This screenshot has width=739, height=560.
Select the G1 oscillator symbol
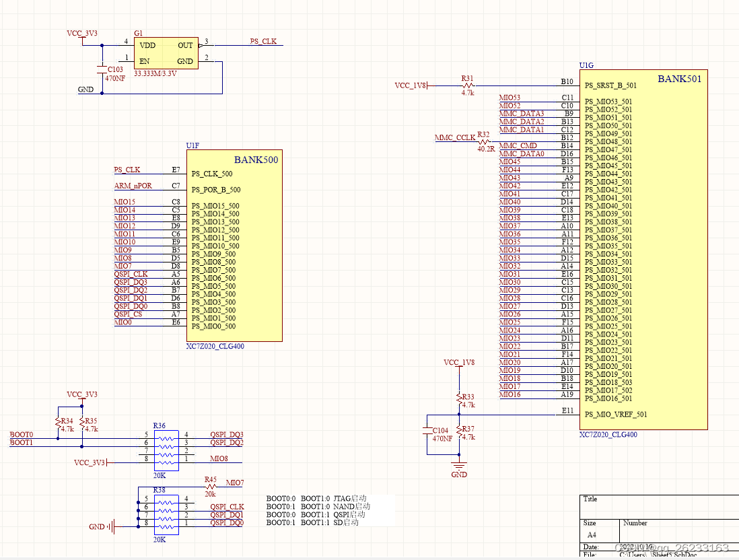coord(167,53)
